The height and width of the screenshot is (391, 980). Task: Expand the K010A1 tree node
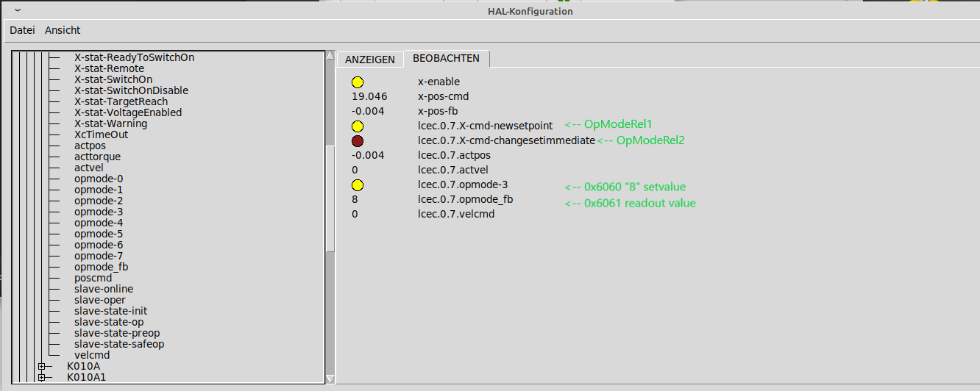pos(42,377)
